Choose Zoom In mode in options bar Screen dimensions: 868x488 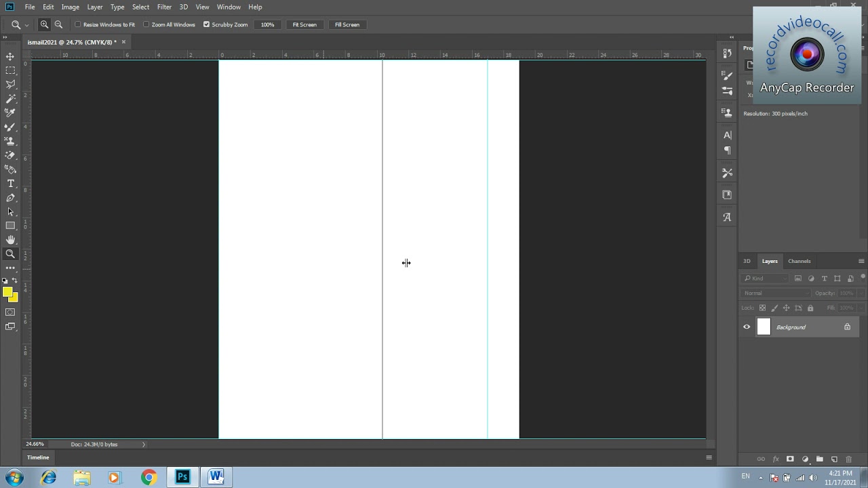pyautogui.click(x=44, y=24)
